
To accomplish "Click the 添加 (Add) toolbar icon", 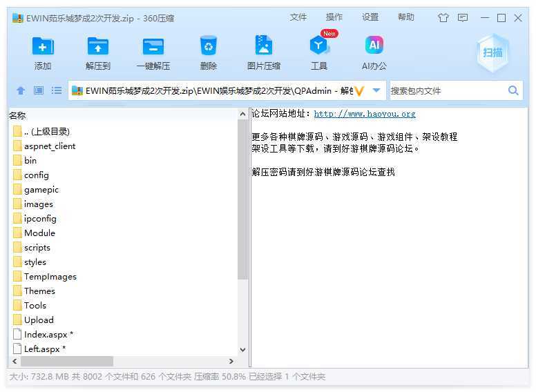I will point(43,46).
